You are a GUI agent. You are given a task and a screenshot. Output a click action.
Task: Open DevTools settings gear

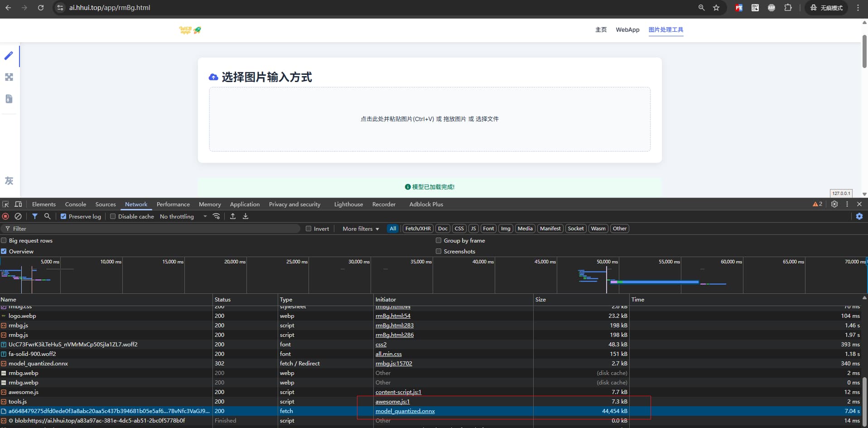(x=834, y=204)
